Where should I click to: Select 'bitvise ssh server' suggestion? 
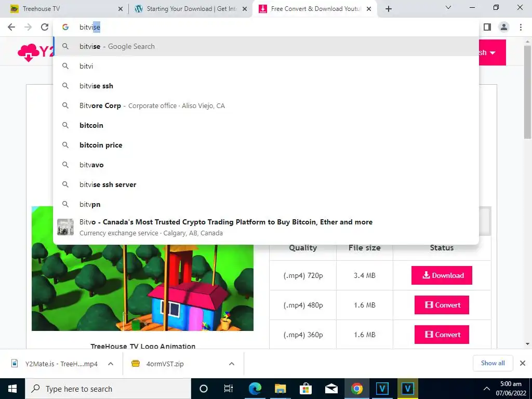tap(266, 184)
